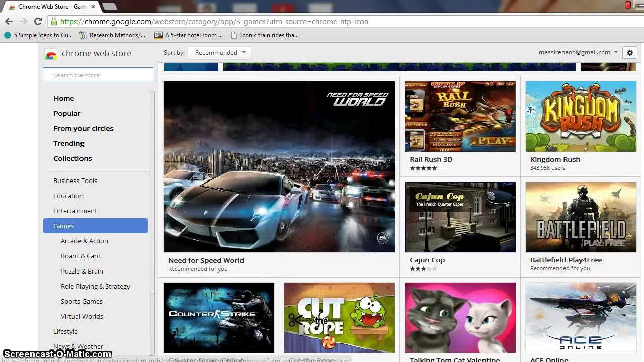Select Popular in sidebar
Image resolution: width=644 pixels, height=362 pixels.
[x=67, y=113]
